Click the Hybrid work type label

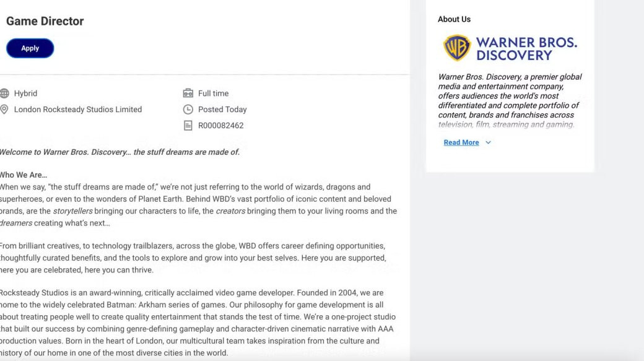click(x=25, y=94)
